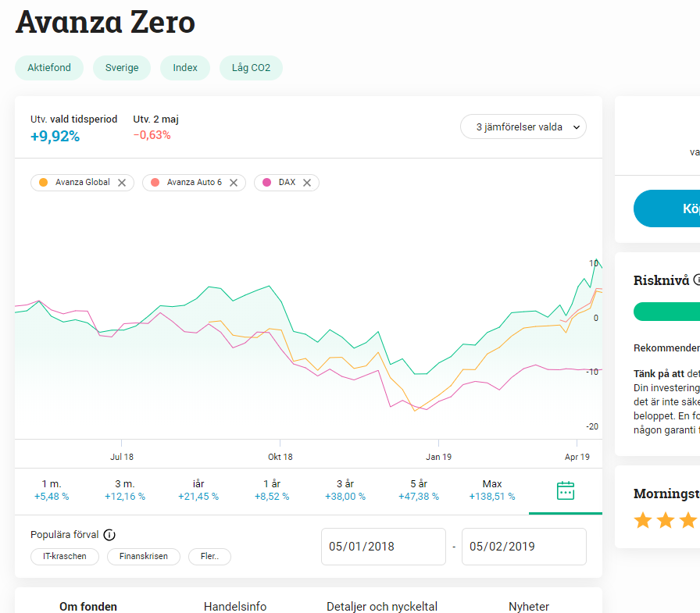
Task: Open the Nyheter tab
Action: click(x=529, y=606)
